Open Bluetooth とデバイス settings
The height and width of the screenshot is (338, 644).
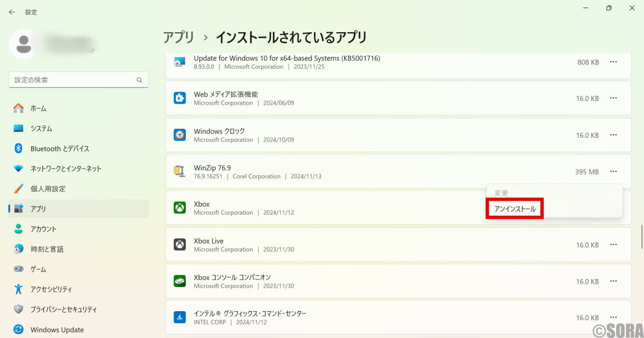coord(43,148)
